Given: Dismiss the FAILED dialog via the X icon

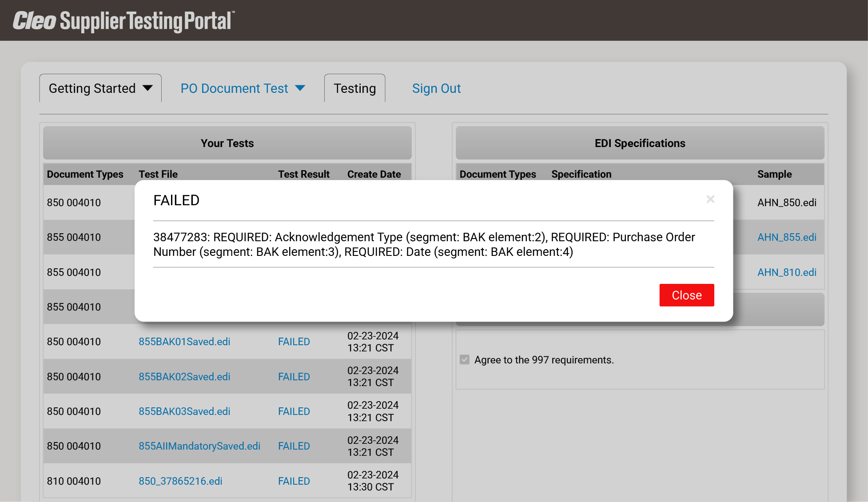Looking at the screenshot, I should [x=710, y=199].
